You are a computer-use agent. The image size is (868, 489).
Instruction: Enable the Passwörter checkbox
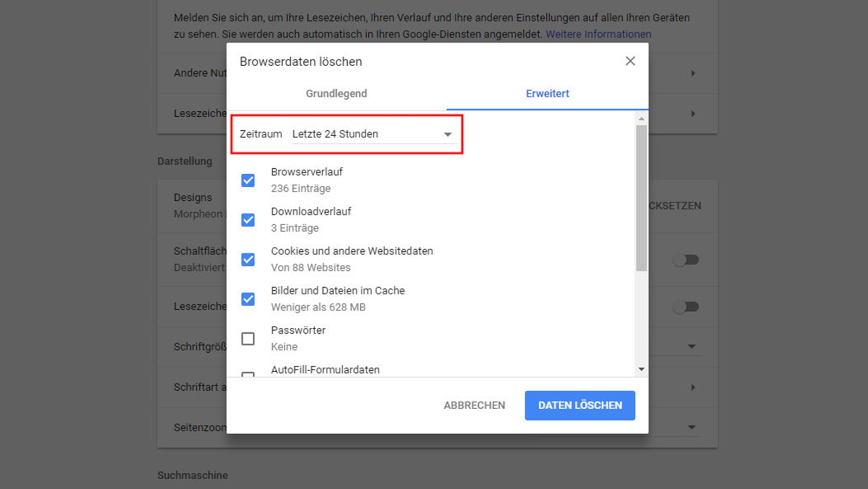[248, 339]
